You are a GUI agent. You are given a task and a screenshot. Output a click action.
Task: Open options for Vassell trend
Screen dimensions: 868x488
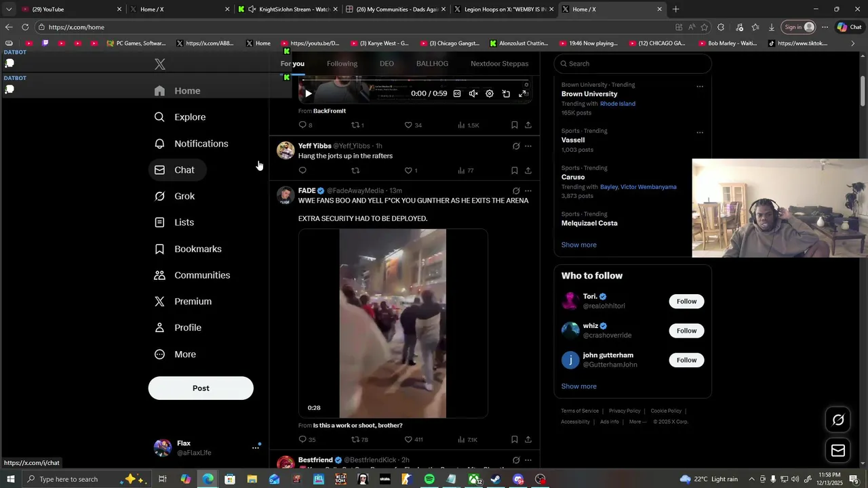[x=700, y=132]
